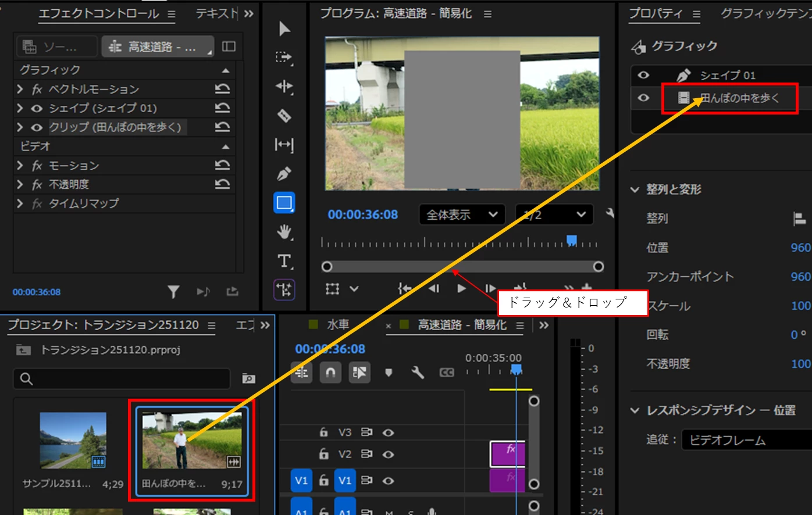Screen dimensions: 812x515
Task: Open the 全体表示 zoom dropdown
Action: tap(462, 214)
